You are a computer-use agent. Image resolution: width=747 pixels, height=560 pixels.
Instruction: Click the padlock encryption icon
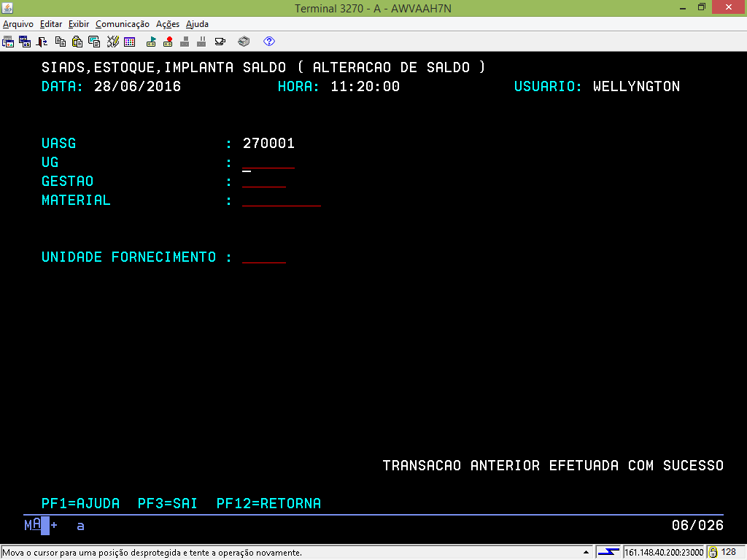(713, 553)
